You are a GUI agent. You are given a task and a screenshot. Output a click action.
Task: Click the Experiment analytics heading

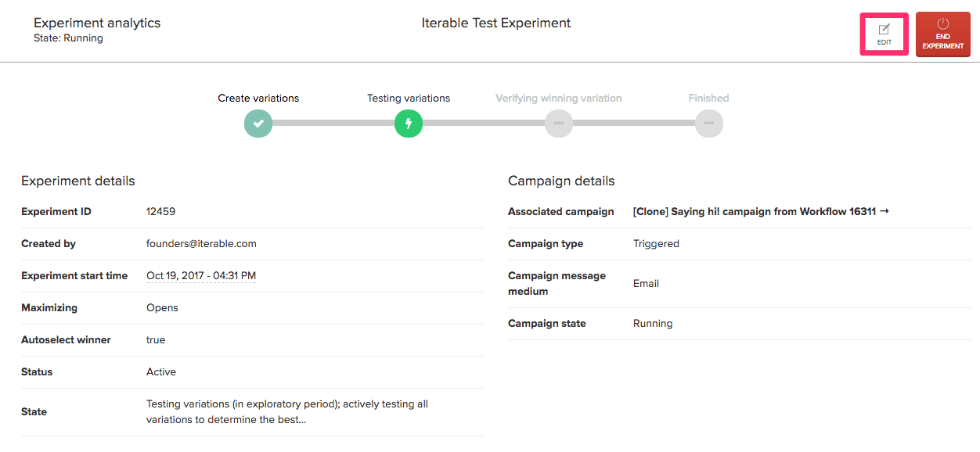(97, 23)
